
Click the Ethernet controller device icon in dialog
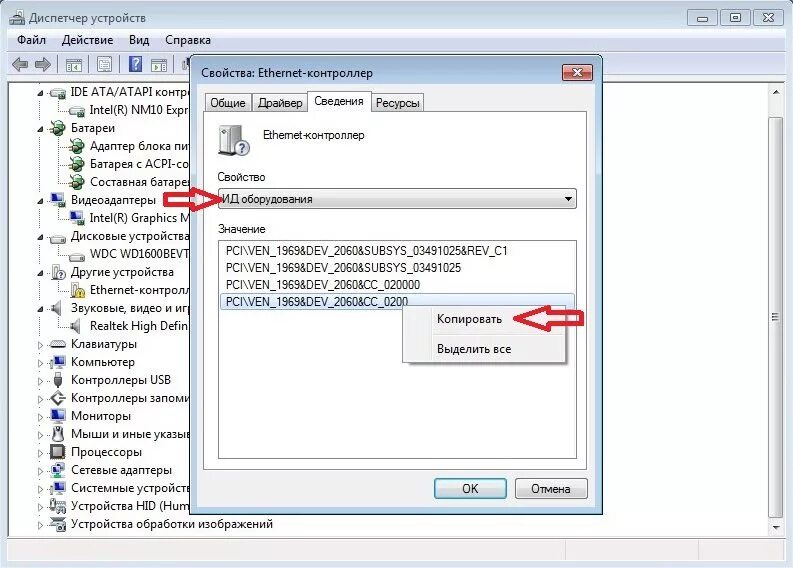[234, 140]
